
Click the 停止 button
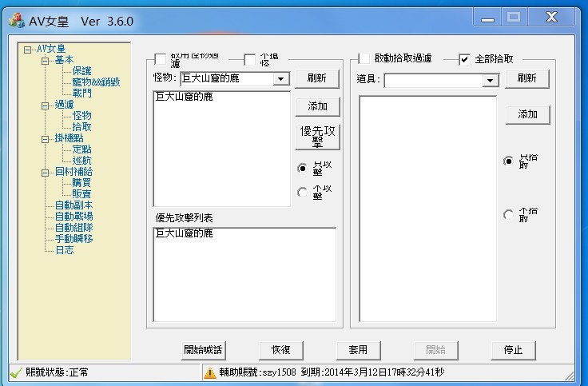click(514, 350)
